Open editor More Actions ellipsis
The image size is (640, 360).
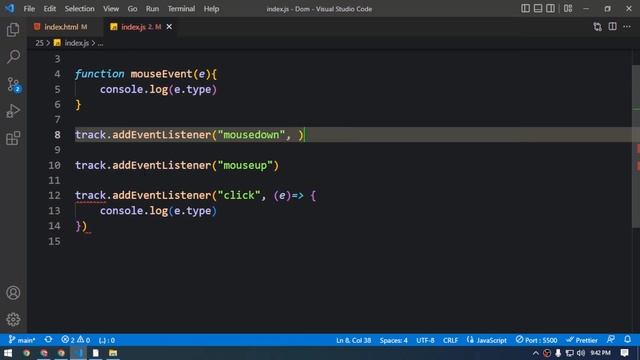coord(627,27)
